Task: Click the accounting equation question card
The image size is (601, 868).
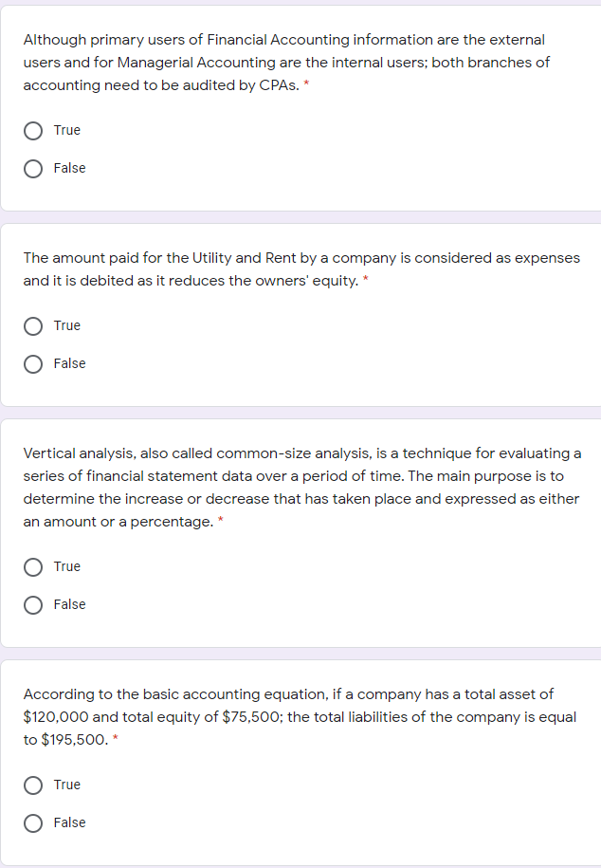Action: coord(300,759)
